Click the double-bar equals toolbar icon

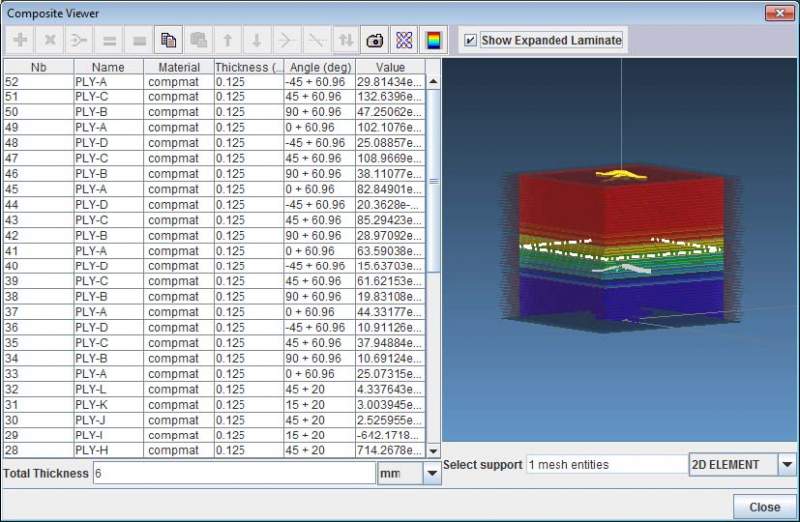[x=109, y=40]
